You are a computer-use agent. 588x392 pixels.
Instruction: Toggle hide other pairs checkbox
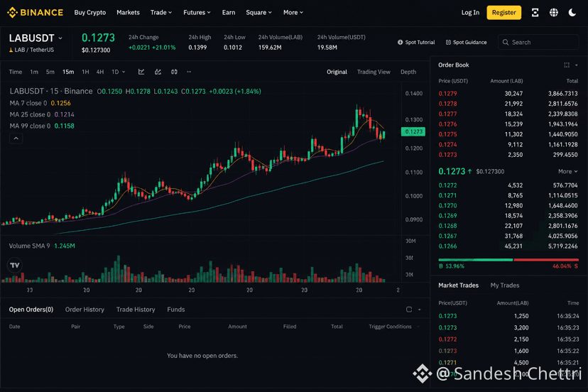click(409, 310)
